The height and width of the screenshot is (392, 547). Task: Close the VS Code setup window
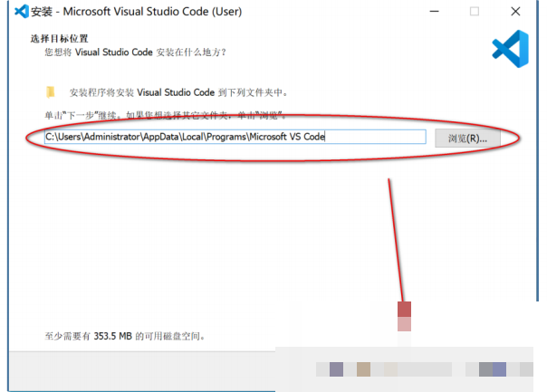tap(515, 12)
